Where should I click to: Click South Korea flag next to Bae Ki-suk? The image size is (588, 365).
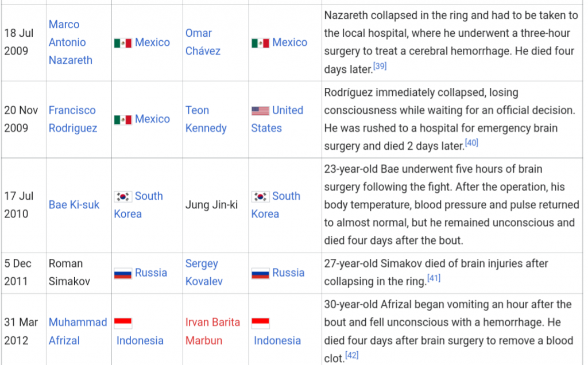pyautogui.click(x=123, y=196)
